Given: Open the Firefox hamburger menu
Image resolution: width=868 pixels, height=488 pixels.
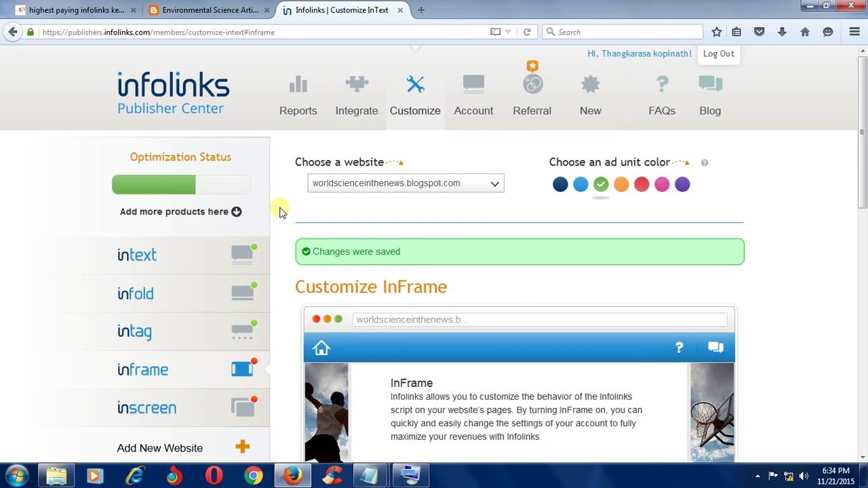Looking at the screenshot, I should pos(854,32).
